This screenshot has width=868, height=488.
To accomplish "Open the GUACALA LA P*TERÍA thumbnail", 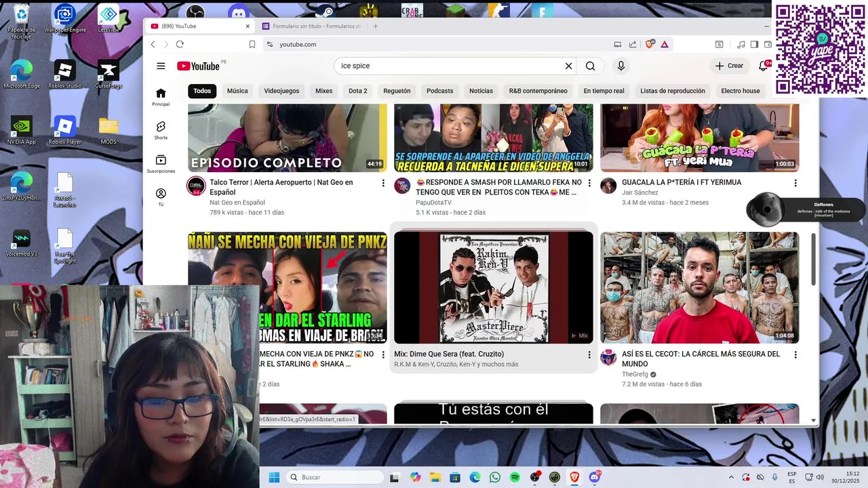I will pyautogui.click(x=700, y=138).
